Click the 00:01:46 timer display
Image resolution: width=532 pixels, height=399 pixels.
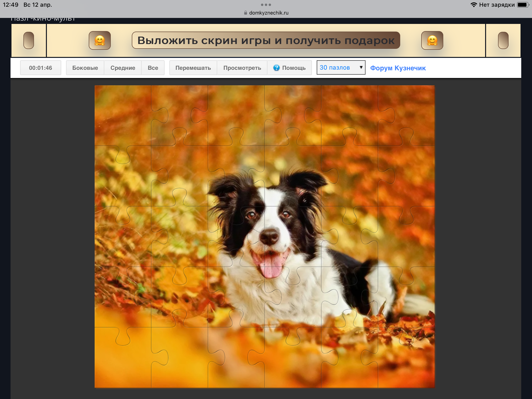tap(40, 68)
